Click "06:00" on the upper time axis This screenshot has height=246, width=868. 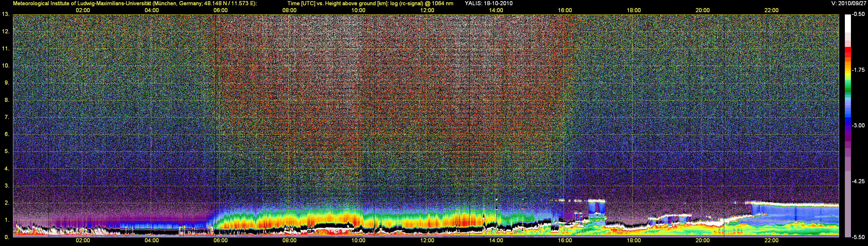[220, 10]
